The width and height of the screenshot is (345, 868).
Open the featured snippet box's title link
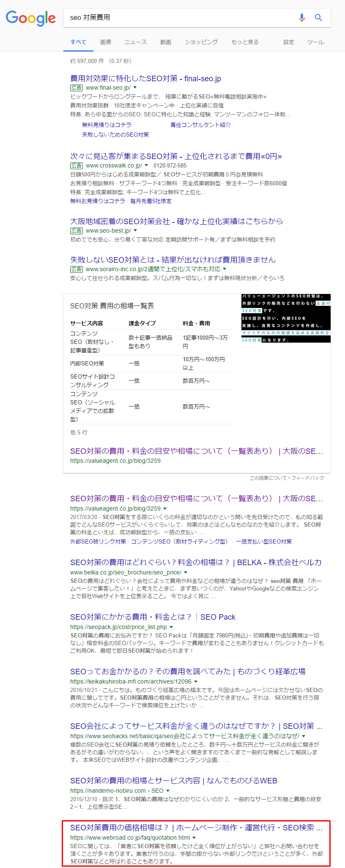coord(197,451)
